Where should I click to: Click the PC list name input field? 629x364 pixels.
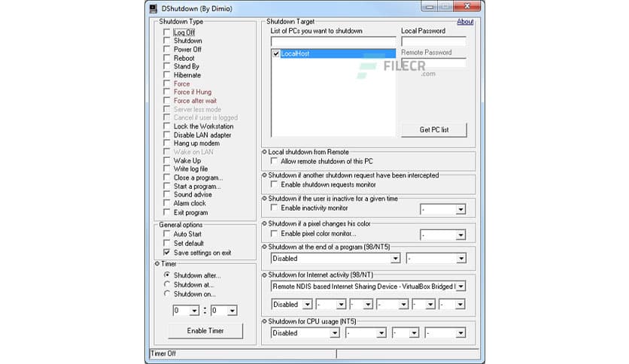point(333,41)
